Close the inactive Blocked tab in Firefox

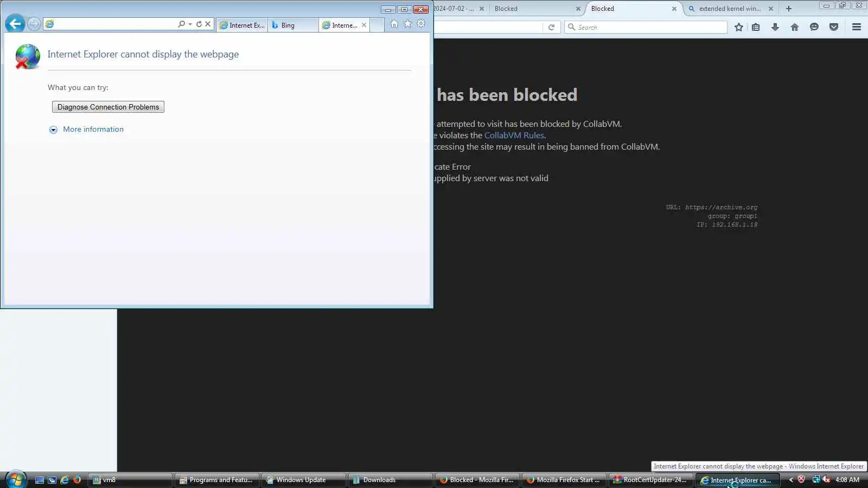pyautogui.click(x=578, y=9)
